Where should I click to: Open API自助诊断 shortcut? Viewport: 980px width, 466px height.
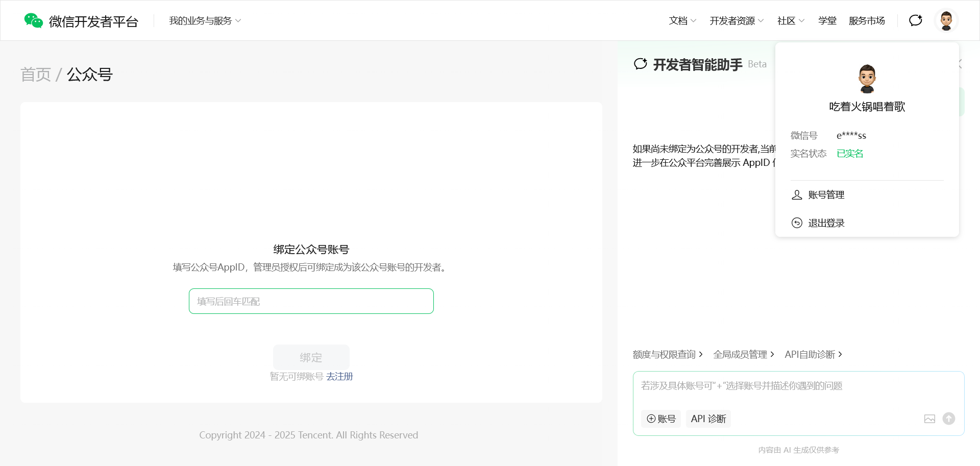[814, 355]
